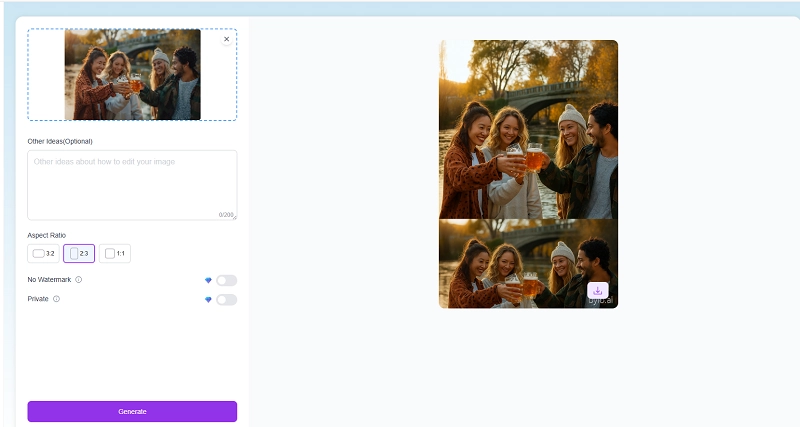Select the 3:2 aspect ratio

click(x=44, y=254)
